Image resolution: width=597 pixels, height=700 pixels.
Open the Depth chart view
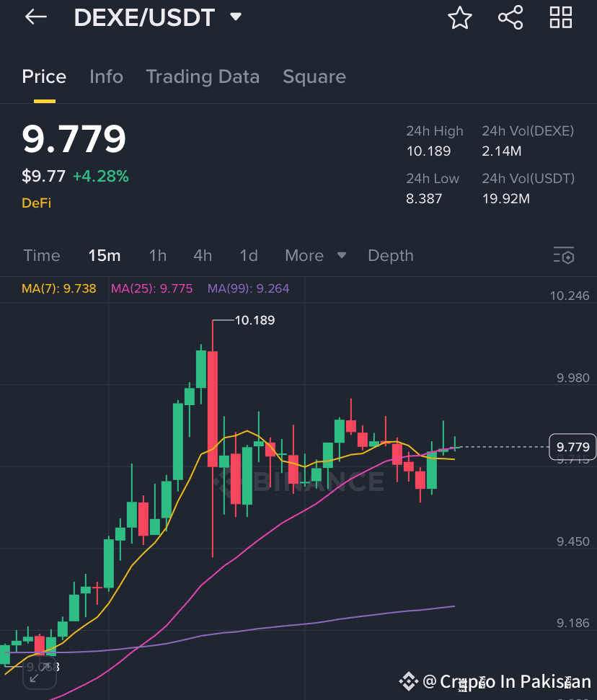coord(391,255)
